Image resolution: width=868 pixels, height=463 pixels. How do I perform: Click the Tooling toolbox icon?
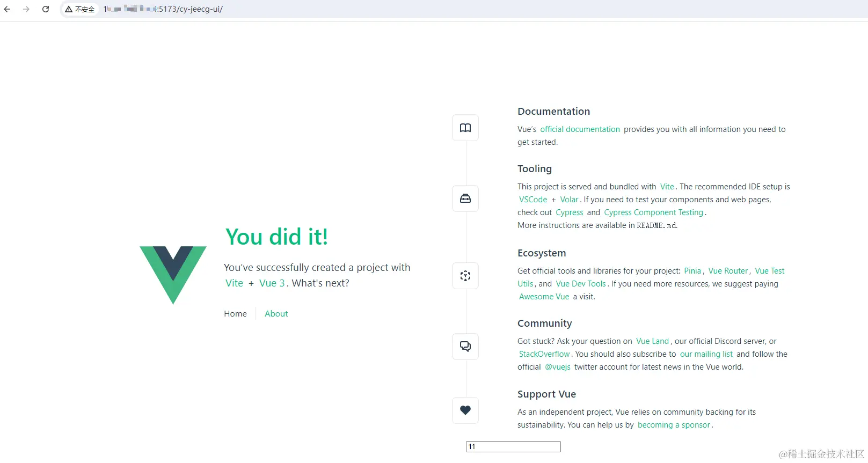coord(465,199)
